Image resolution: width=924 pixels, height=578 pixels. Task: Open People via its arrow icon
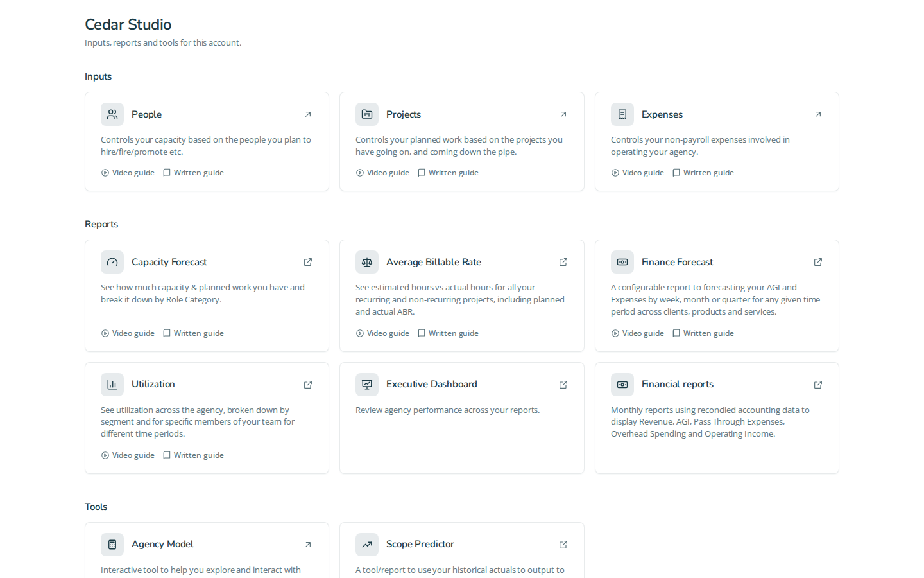coord(308,114)
